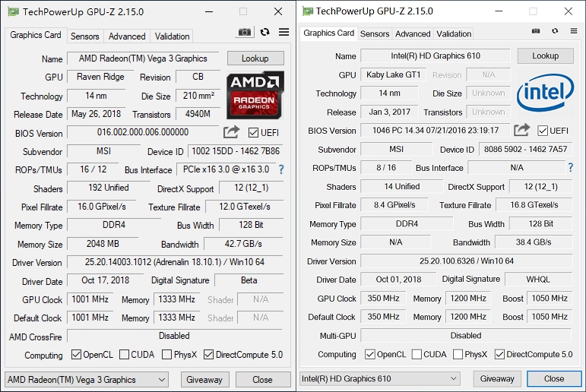Take a screenshot in AMD GPU-Z window
The width and height of the screenshot is (586, 392).
coord(245,32)
